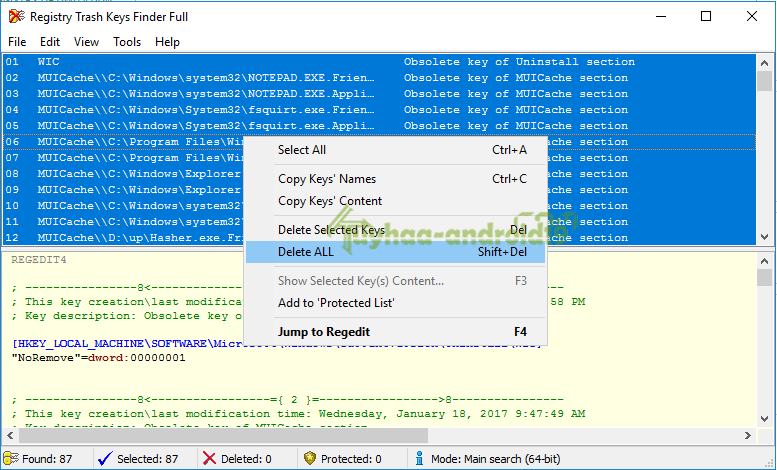Click the red X Deleted icon
The width and height of the screenshot is (777, 470).
[209, 459]
